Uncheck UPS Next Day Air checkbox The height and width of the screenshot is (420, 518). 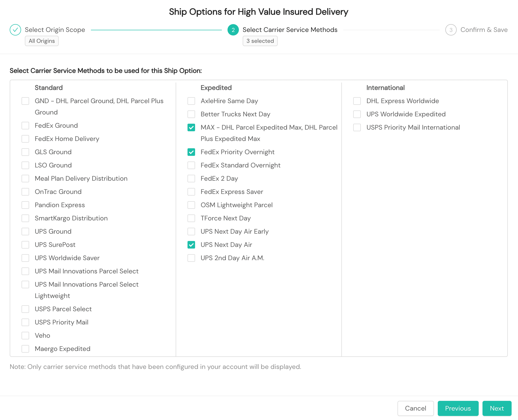coord(191,245)
